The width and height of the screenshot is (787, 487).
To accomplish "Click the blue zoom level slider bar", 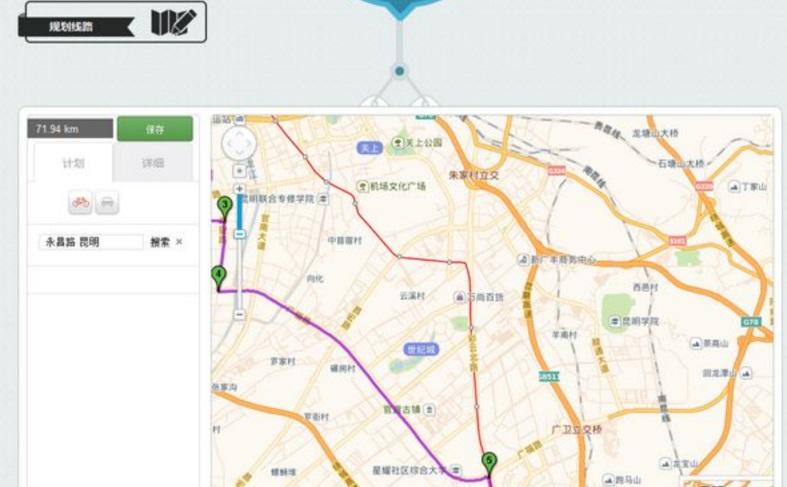I will pyautogui.click(x=240, y=212).
